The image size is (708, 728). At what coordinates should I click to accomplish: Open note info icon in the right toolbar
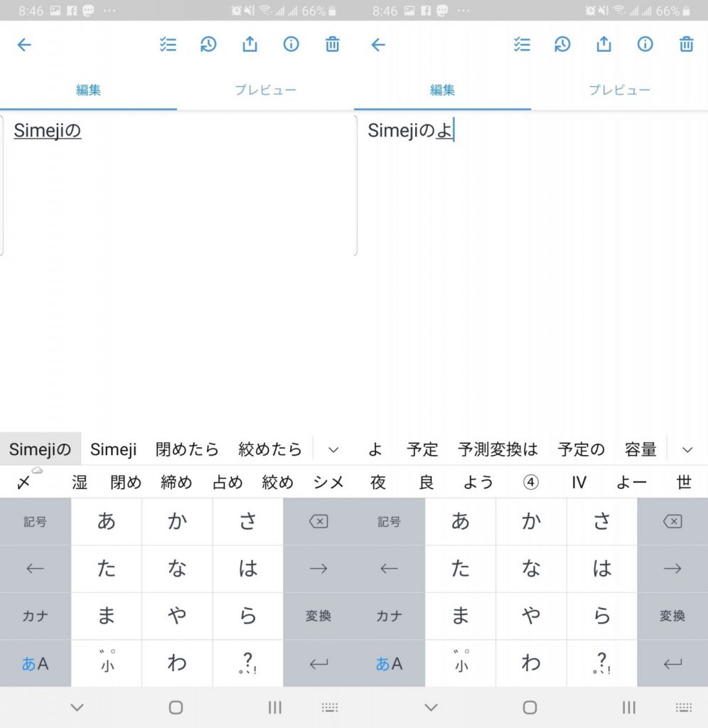click(645, 45)
